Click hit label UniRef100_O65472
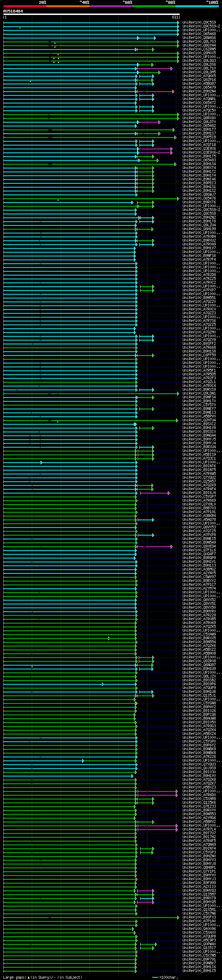 pos(199,103)
